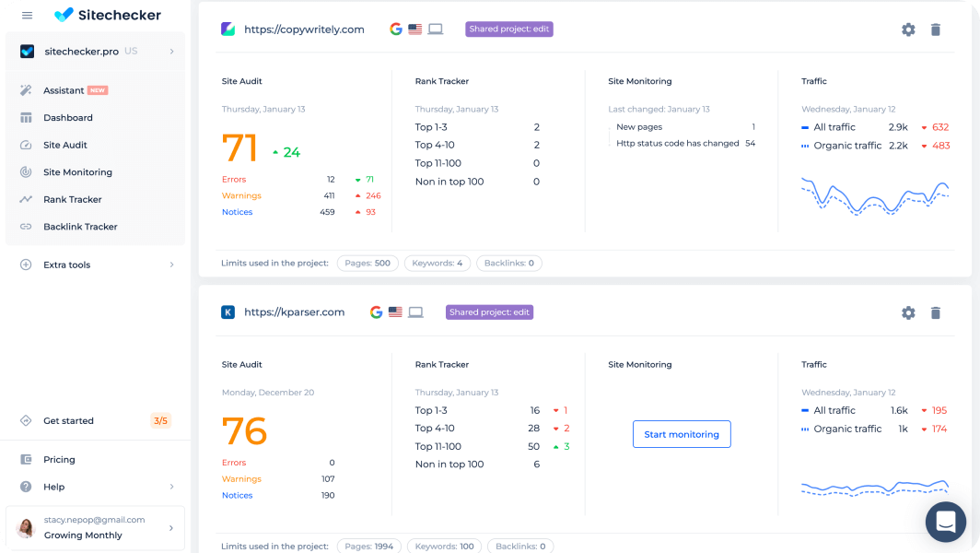980x553 pixels.
Task: Click the Keywords: 100 limit pill
Action: coord(444,547)
